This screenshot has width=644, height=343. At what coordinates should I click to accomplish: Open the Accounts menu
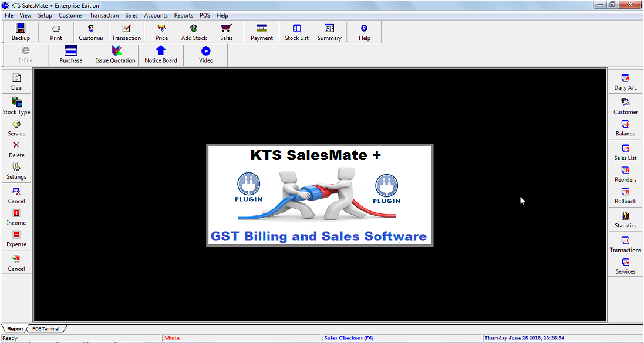point(156,15)
